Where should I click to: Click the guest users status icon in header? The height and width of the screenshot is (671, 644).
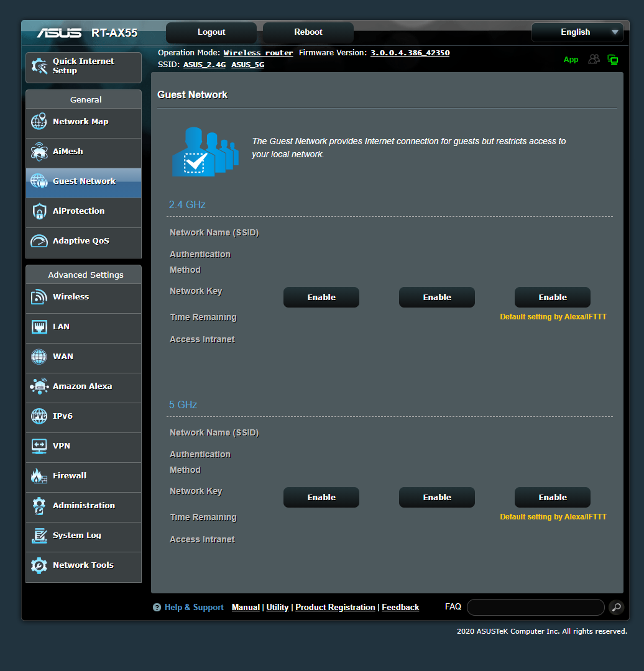pyautogui.click(x=594, y=59)
